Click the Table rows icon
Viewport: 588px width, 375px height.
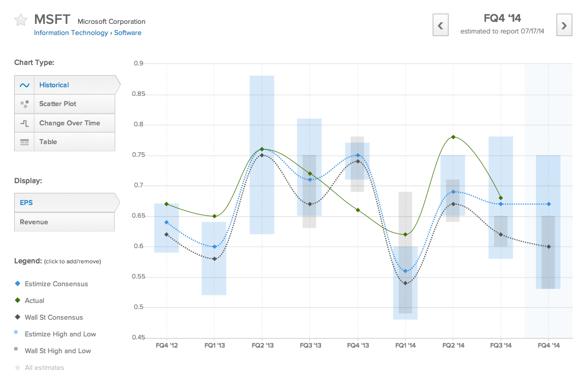click(24, 142)
